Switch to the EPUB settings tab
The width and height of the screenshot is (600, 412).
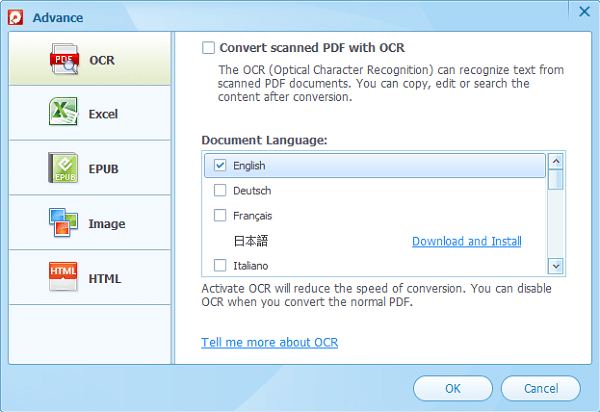(x=90, y=168)
